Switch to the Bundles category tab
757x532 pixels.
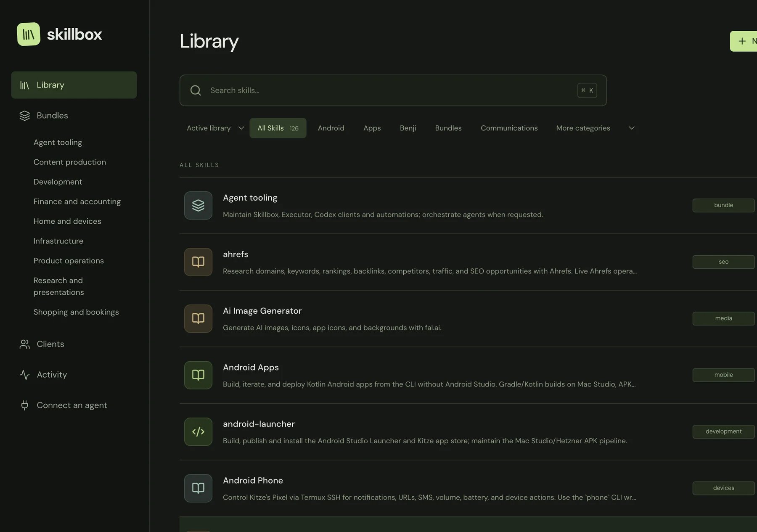[x=448, y=128]
